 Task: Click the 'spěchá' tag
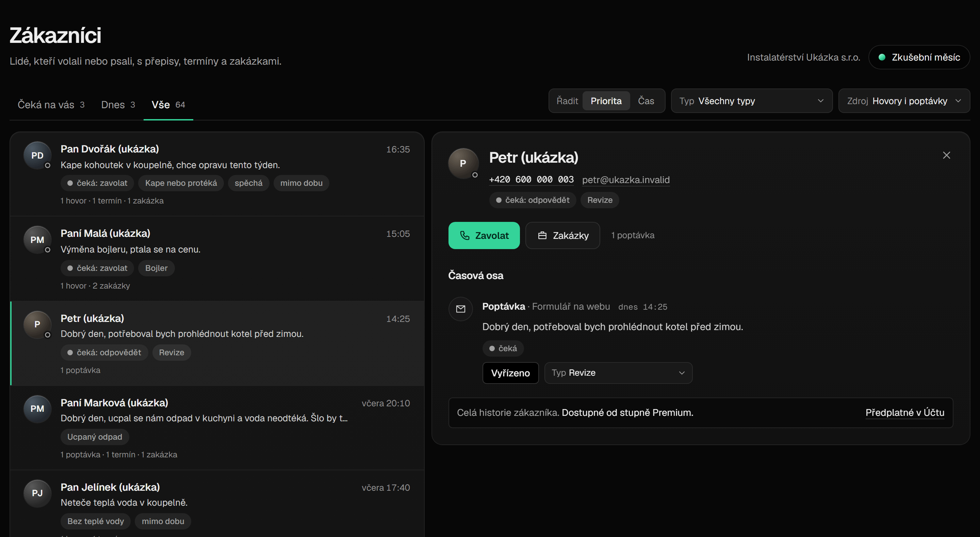[248, 183]
